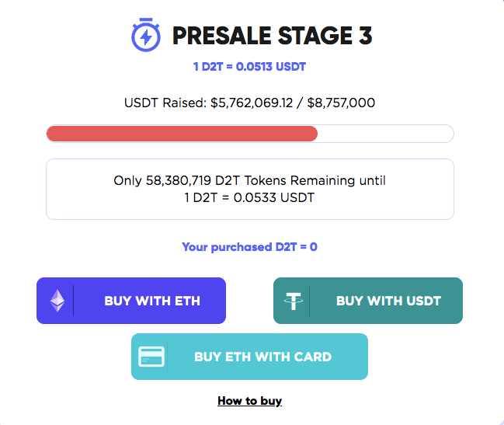Open the How to buy link
Viewport: 504px width, 425px height.
[249, 401]
